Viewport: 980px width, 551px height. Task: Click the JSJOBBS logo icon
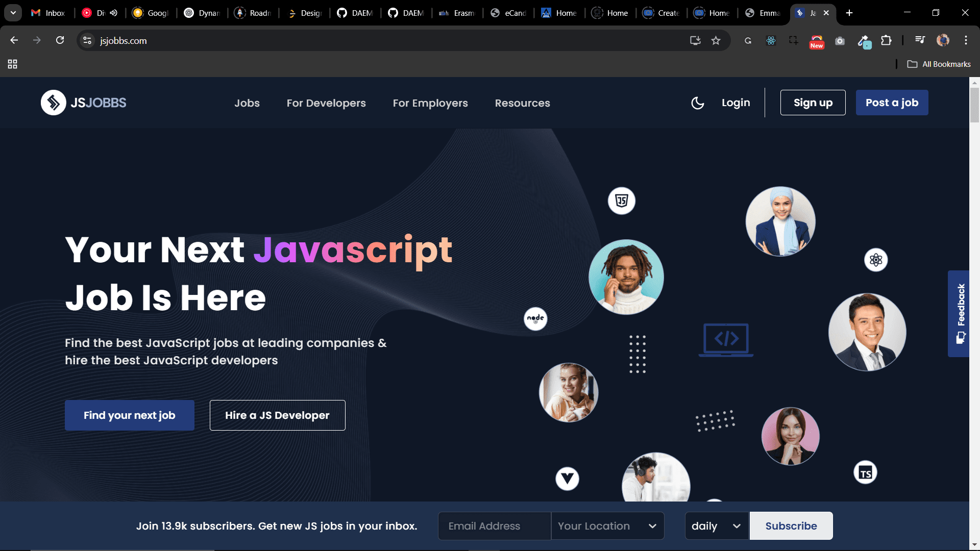[x=54, y=103]
